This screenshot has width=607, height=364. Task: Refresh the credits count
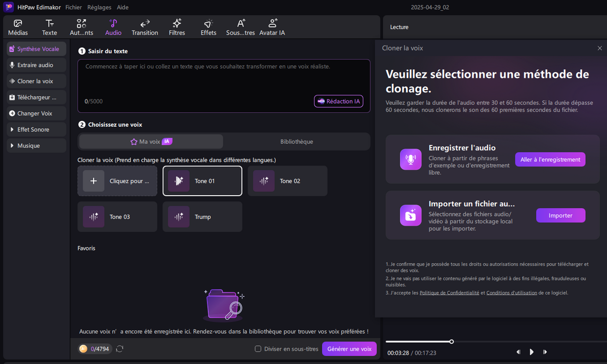tap(120, 349)
